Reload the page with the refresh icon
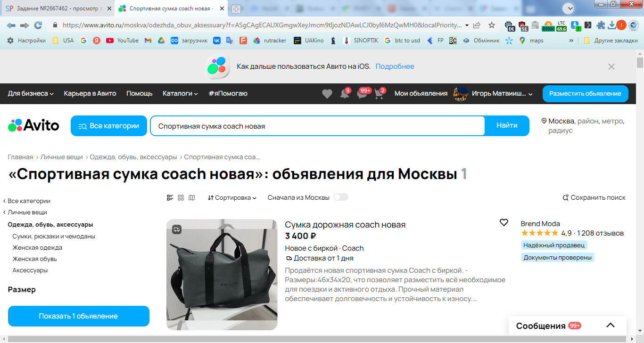 tap(38, 25)
